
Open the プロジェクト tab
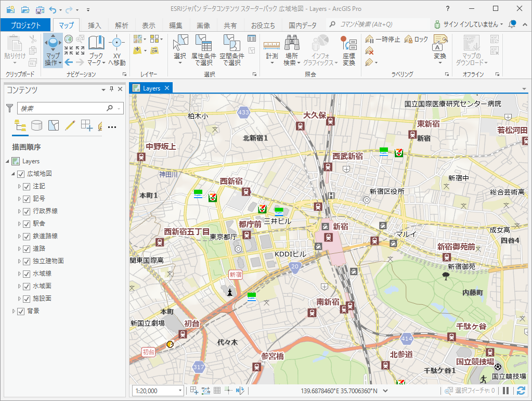(25, 25)
